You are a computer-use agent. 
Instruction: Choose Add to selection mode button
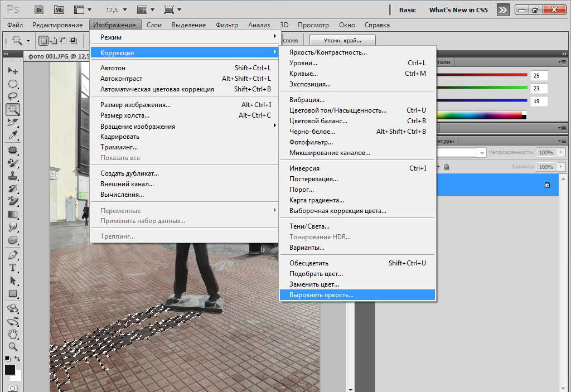[53, 41]
